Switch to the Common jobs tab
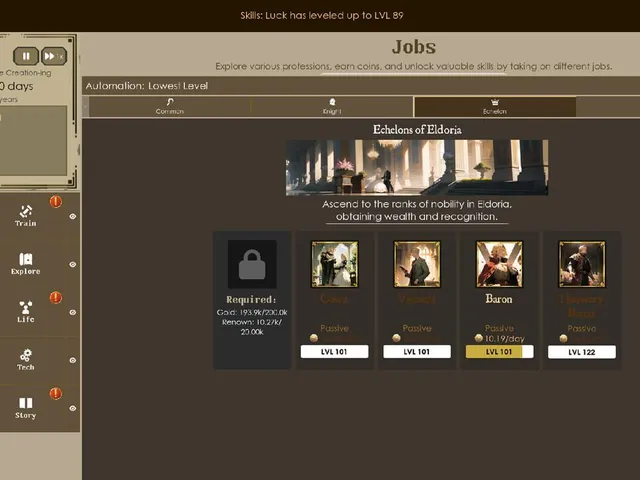The height and width of the screenshot is (480, 640). coord(170,107)
